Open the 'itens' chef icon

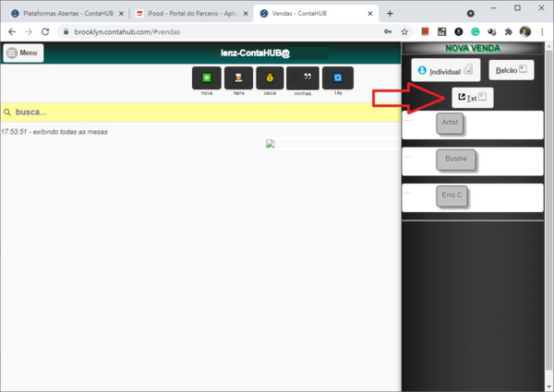tap(238, 78)
